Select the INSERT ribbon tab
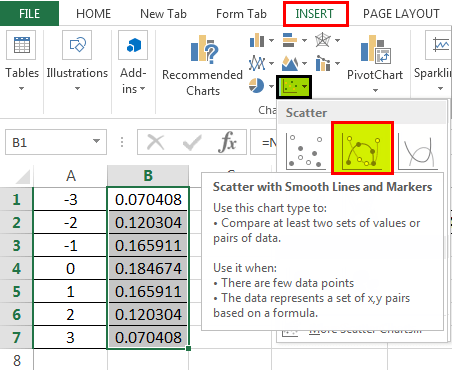 pos(315,14)
